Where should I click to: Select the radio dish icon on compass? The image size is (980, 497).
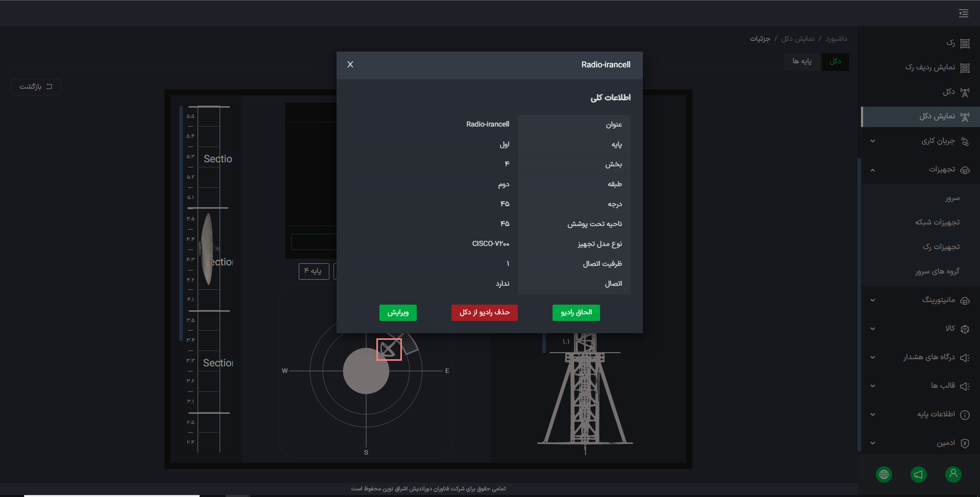pyautogui.click(x=389, y=350)
